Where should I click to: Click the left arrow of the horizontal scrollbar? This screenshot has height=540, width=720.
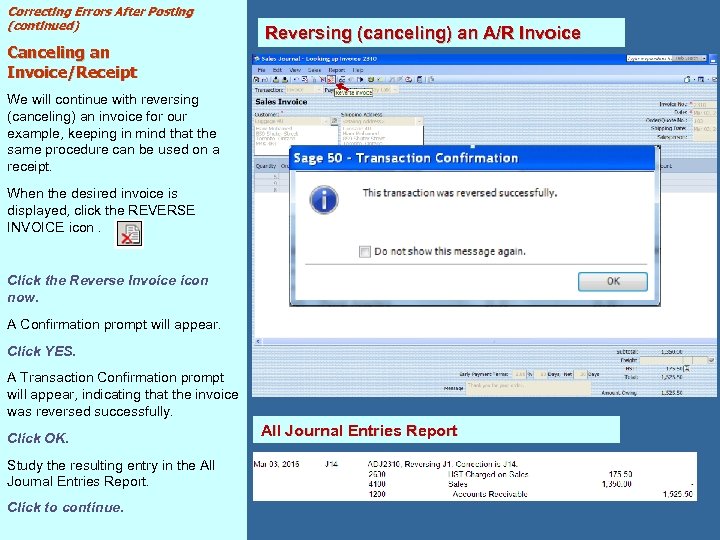point(258,341)
